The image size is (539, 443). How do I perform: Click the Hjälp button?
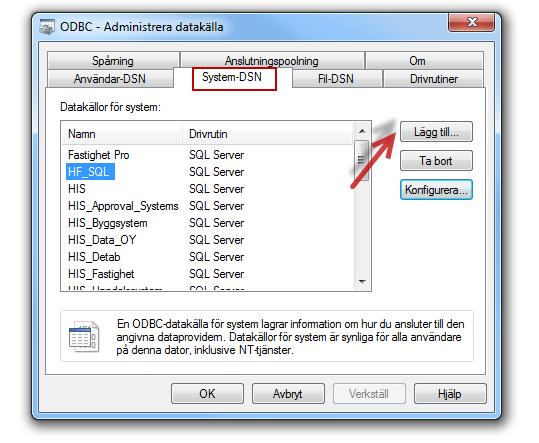coord(450,394)
